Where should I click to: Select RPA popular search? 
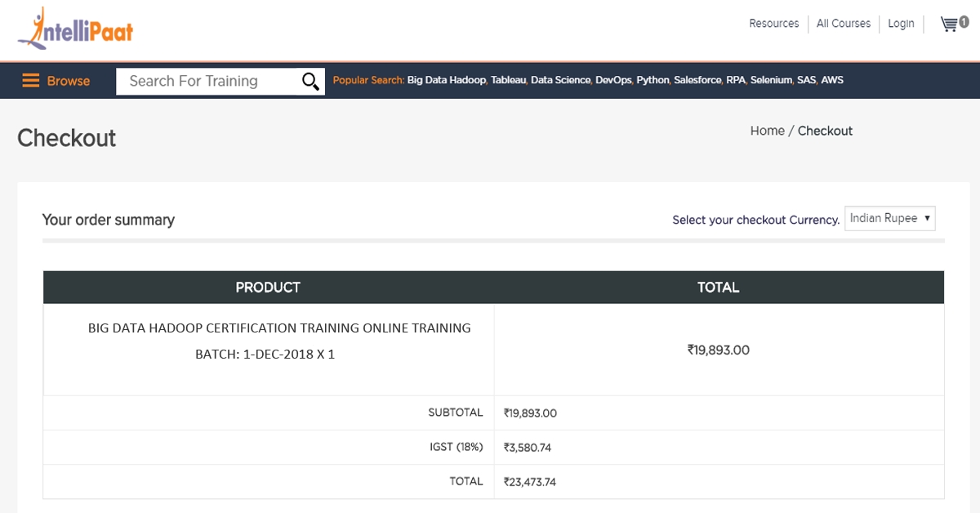(x=736, y=80)
